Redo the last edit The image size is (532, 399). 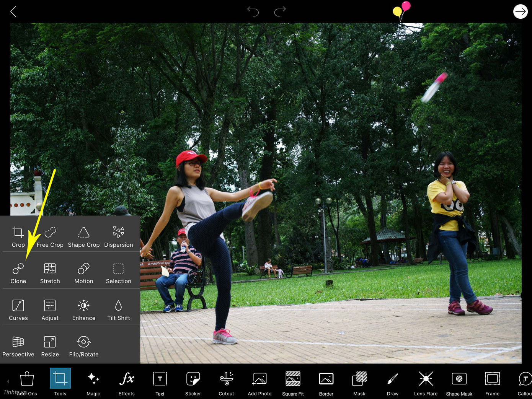[280, 11]
